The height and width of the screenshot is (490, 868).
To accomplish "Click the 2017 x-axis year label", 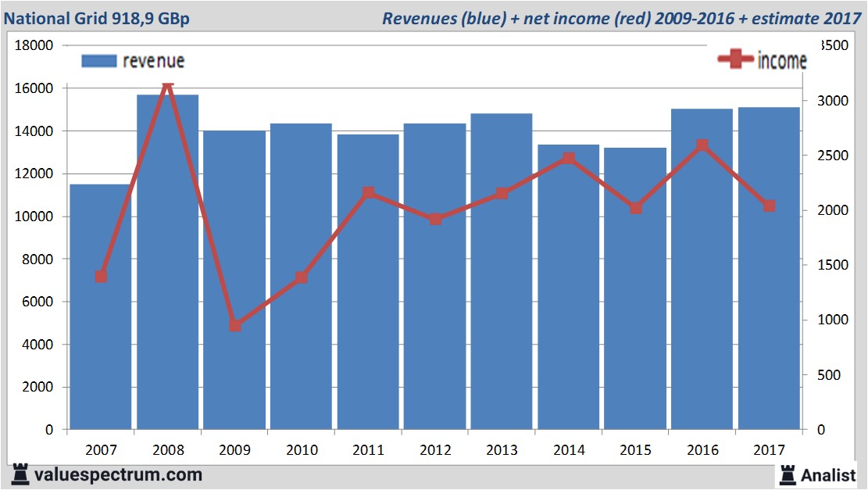I will [x=769, y=449].
